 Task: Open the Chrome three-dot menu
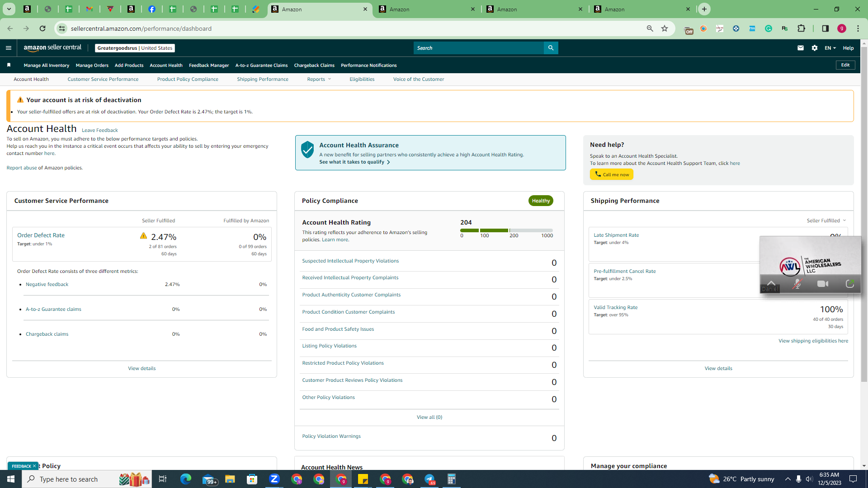tap(858, 28)
